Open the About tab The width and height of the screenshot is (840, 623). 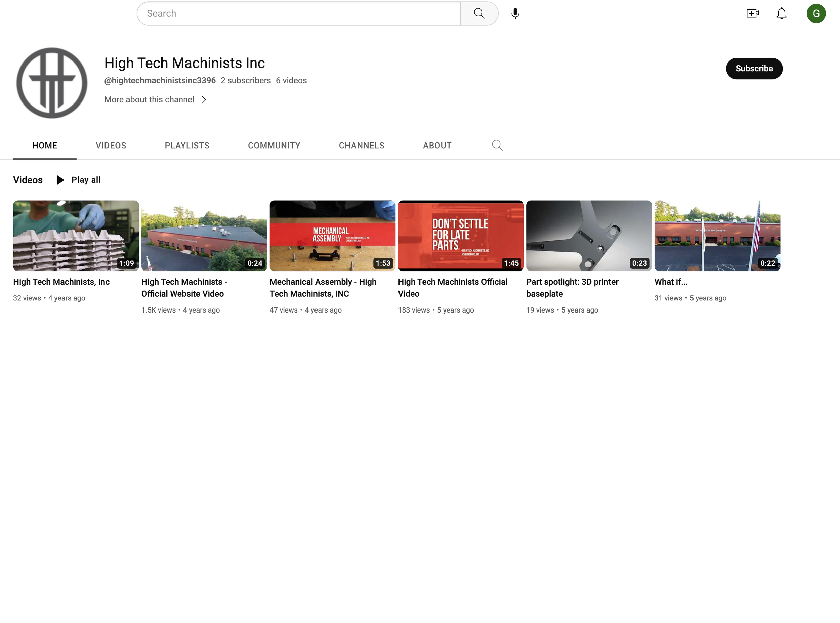437,145
